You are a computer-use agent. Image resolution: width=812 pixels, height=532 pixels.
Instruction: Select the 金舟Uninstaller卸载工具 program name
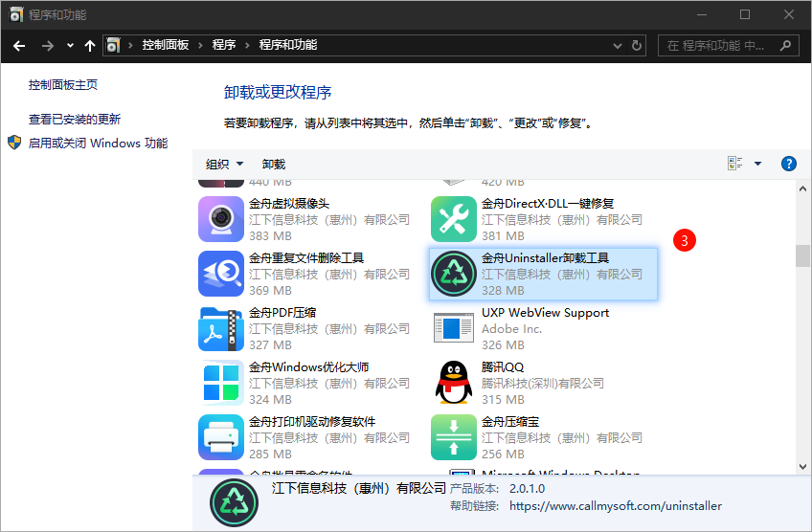pos(545,257)
